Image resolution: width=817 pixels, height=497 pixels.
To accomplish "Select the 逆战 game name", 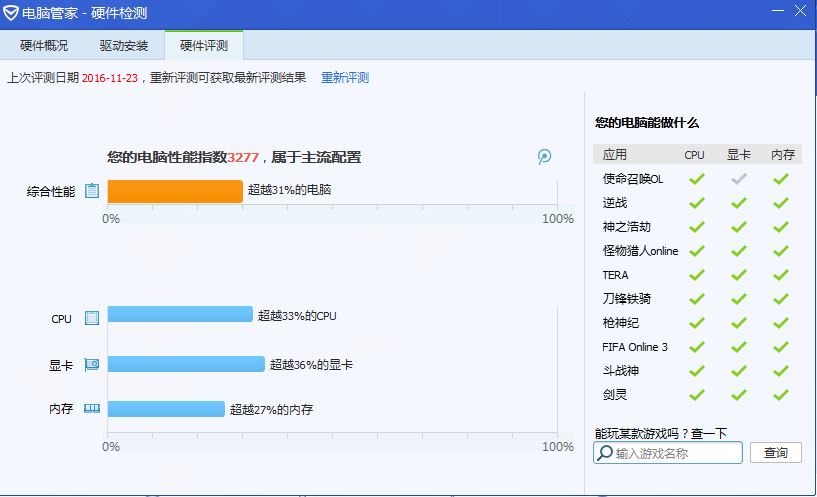I will [615, 203].
